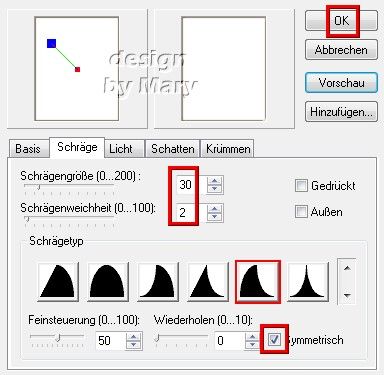Click the Vorschau button
Screen dimensions: 384x375
click(341, 83)
